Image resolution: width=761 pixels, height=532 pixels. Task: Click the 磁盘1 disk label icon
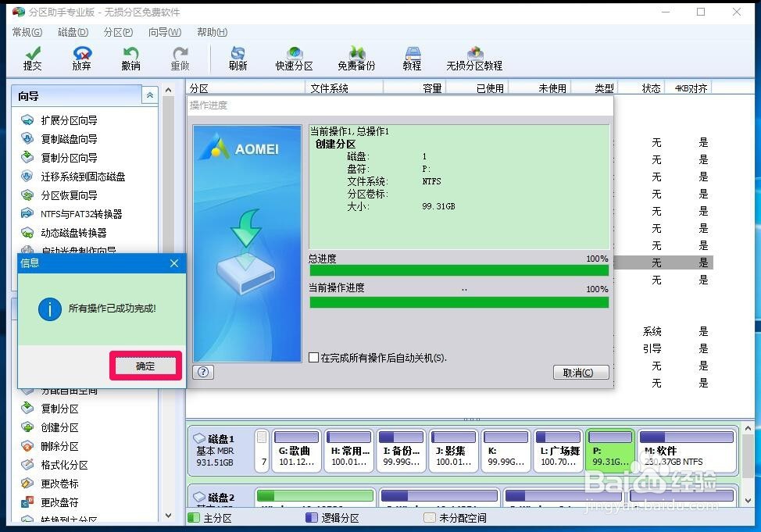click(199, 437)
